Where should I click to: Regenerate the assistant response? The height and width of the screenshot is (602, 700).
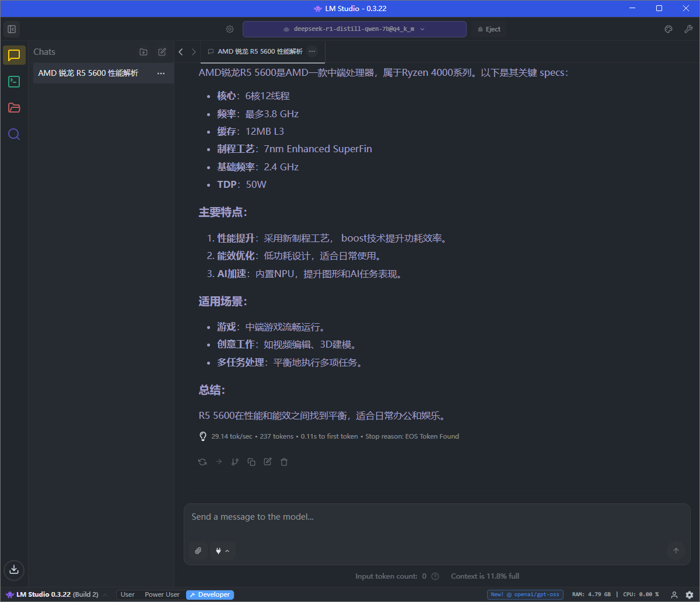pyautogui.click(x=202, y=462)
